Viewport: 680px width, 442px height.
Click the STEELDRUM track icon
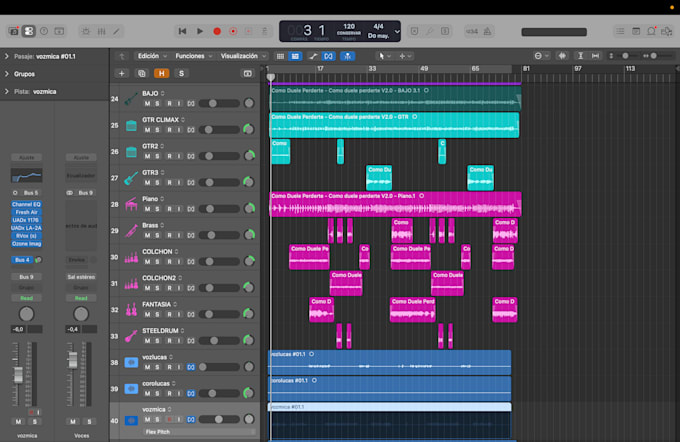coord(131,336)
